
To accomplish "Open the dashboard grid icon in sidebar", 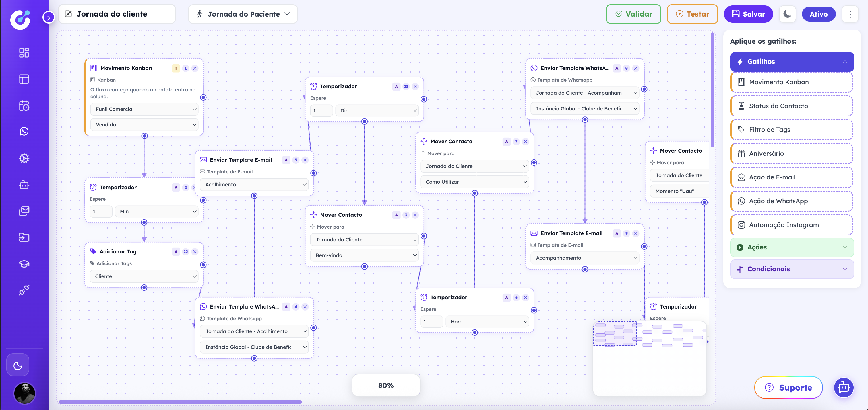I will (24, 53).
